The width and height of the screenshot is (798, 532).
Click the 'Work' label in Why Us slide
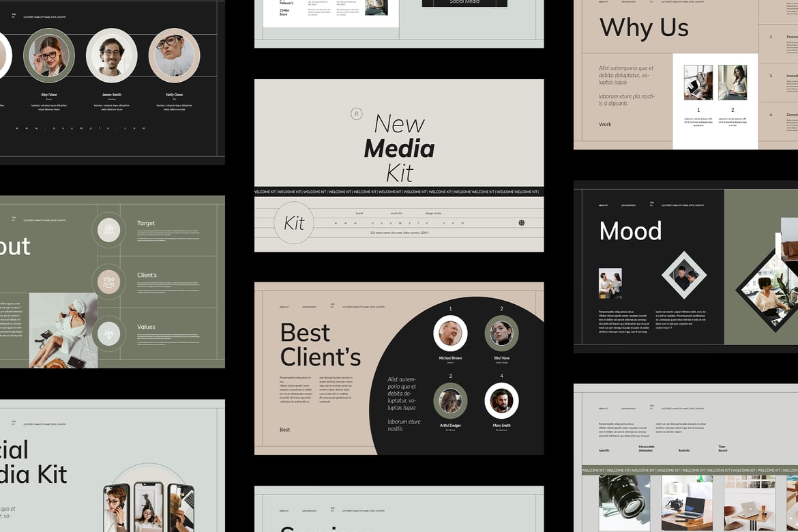click(605, 124)
